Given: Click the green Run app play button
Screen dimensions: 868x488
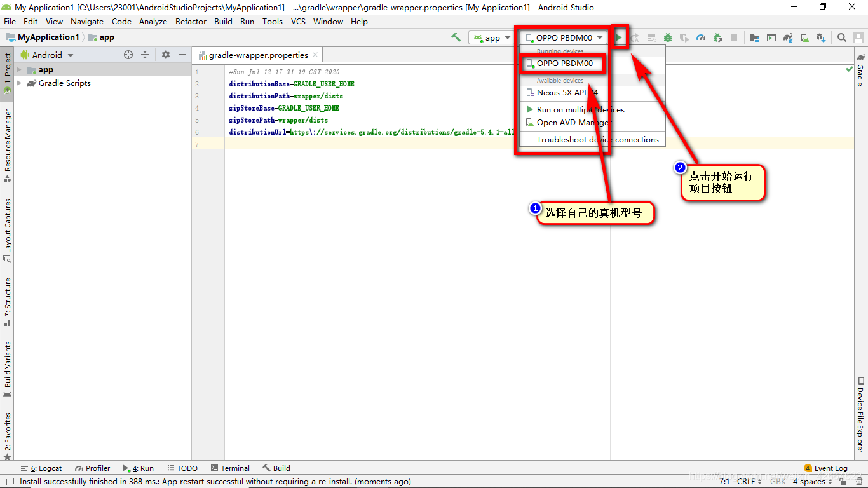Looking at the screenshot, I should pyautogui.click(x=619, y=37).
